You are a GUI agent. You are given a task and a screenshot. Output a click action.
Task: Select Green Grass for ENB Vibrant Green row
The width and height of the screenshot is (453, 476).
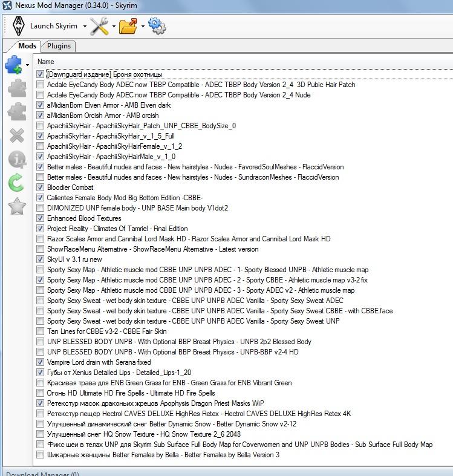pos(169,383)
